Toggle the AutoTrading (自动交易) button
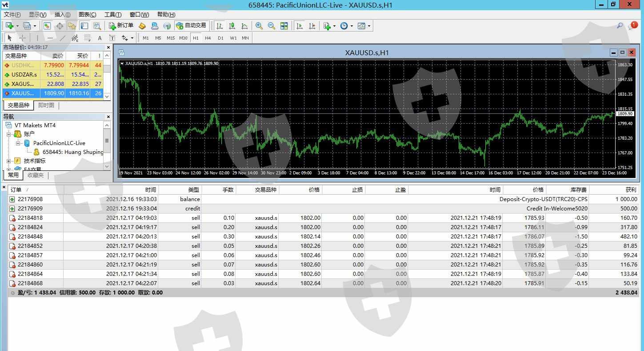Viewport: 644px width, 351px height. [191, 26]
